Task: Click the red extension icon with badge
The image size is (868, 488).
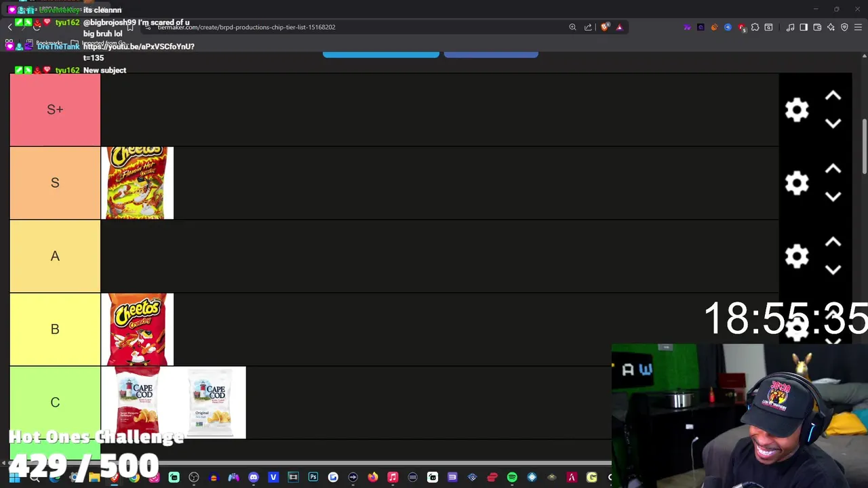Action: point(742,27)
